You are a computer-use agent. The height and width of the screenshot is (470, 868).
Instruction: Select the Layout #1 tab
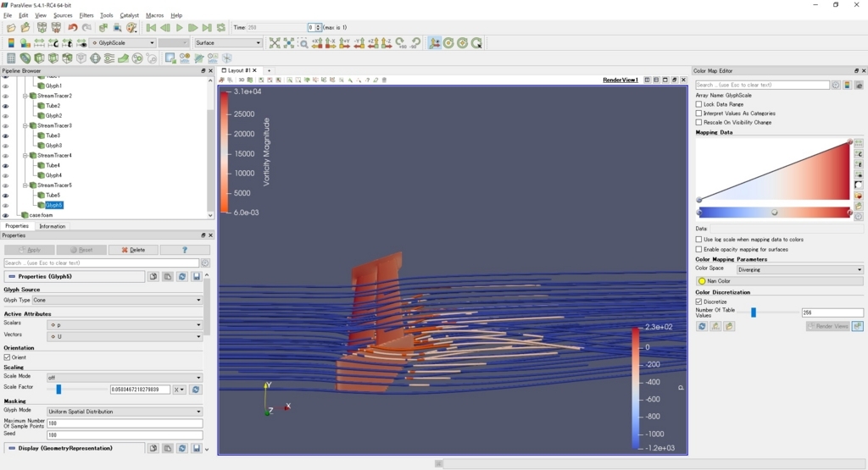tap(239, 71)
